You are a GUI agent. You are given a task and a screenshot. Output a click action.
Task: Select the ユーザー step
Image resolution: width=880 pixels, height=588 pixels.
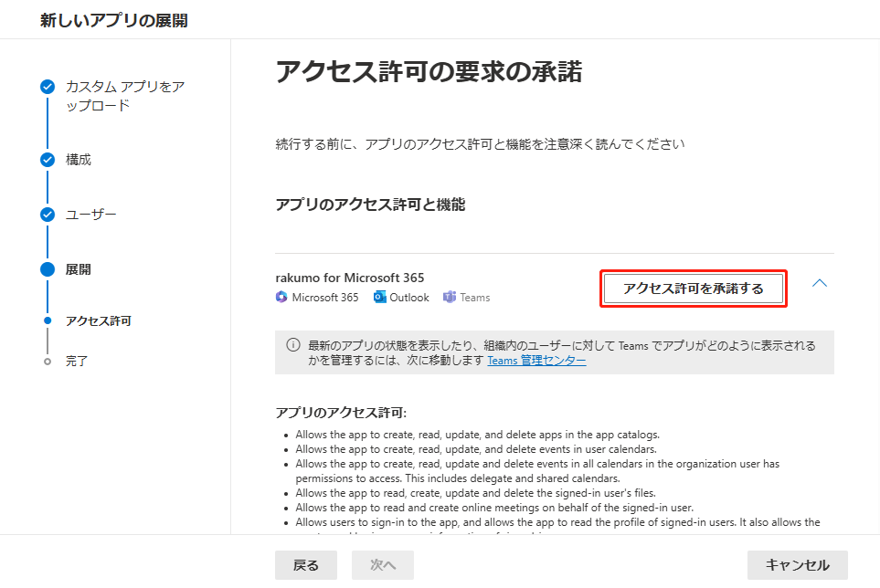90,215
